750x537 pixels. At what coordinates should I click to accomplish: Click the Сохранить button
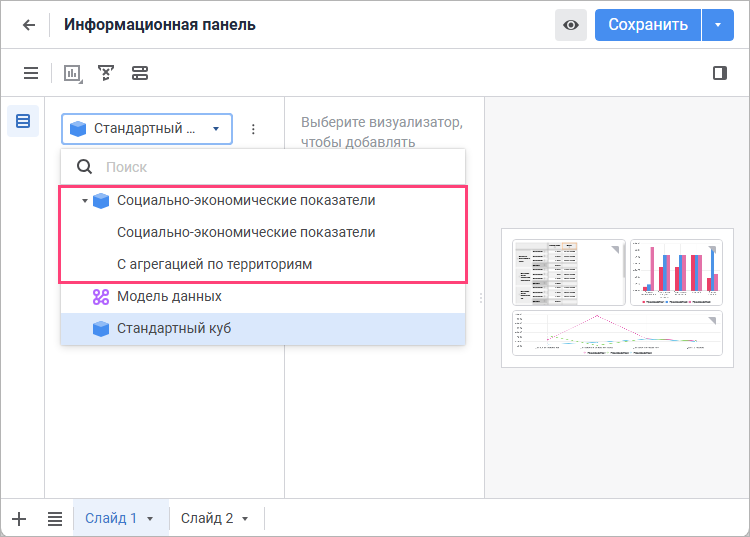click(x=648, y=25)
